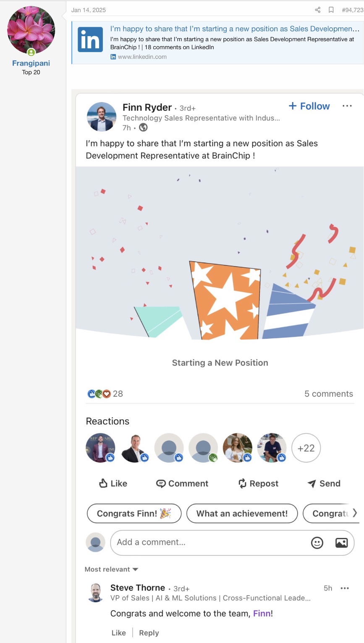Bookmark this forum post
The height and width of the screenshot is (643, 364).
[331, 10]
